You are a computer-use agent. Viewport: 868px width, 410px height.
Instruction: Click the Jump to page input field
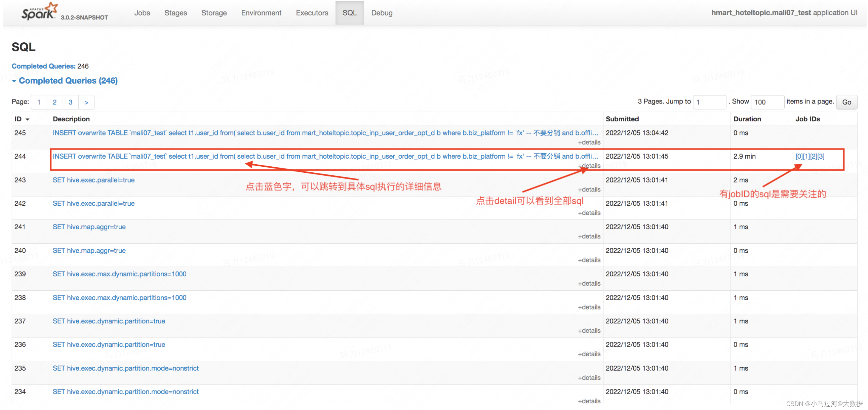point(710,102)
